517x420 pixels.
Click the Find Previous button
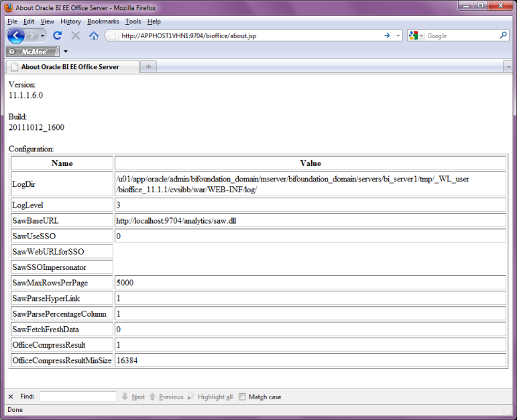[166, 397]
